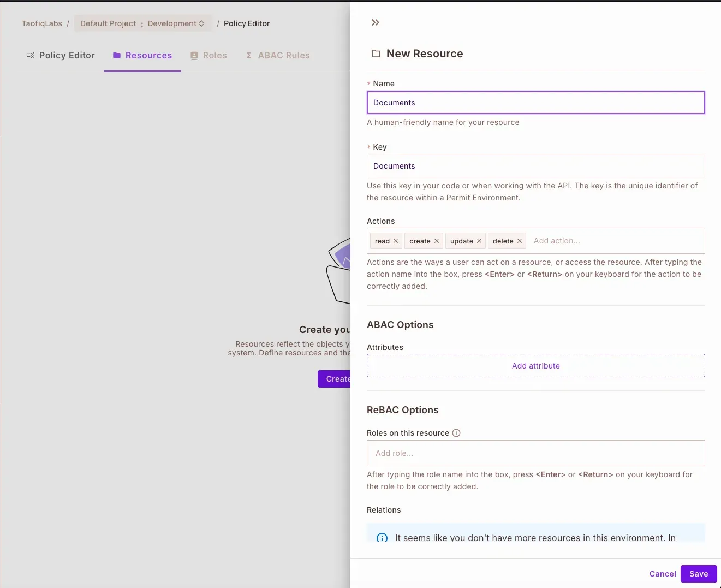Remove the 'delete' action tag

[x=520, y=241]
